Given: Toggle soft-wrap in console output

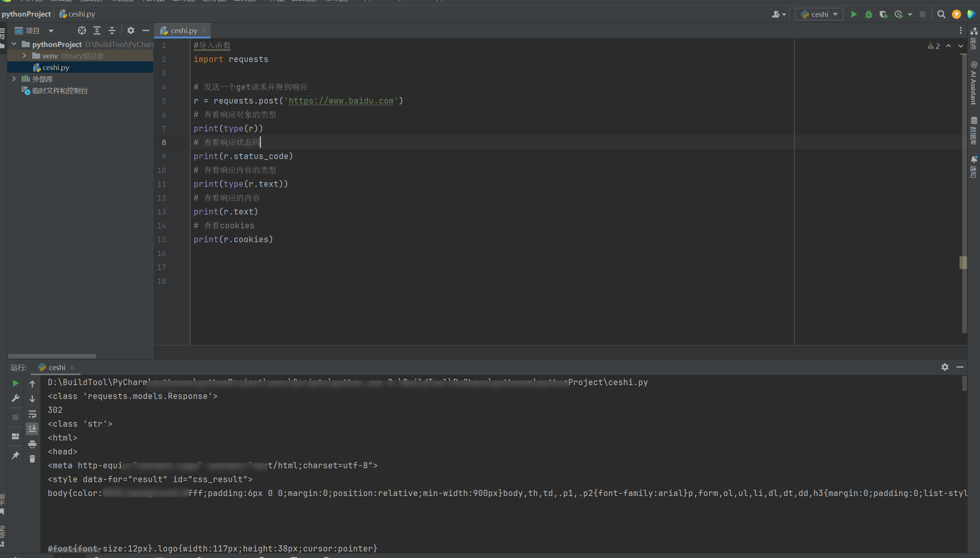Looking at the screenshot, I should pos(32,414).
